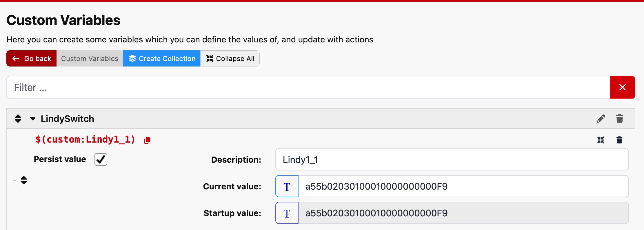Toggle text mode for Startup value

(x=287, y=213)
